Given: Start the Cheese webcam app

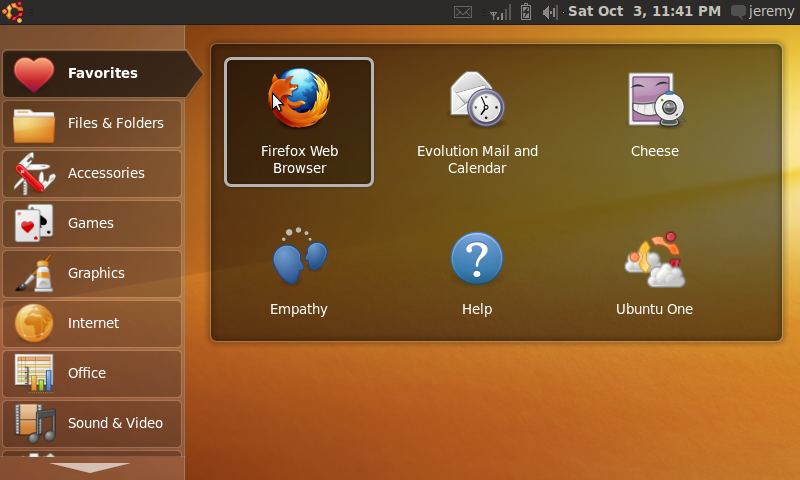Looking at the screenshot, I should tap(655, 115).
